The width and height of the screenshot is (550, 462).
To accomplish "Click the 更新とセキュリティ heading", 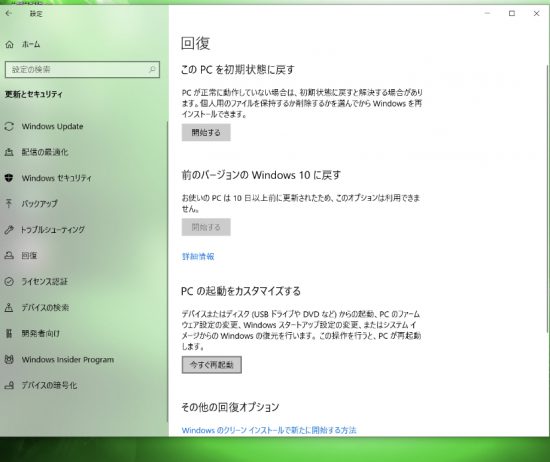I will [x=34, y=94].
